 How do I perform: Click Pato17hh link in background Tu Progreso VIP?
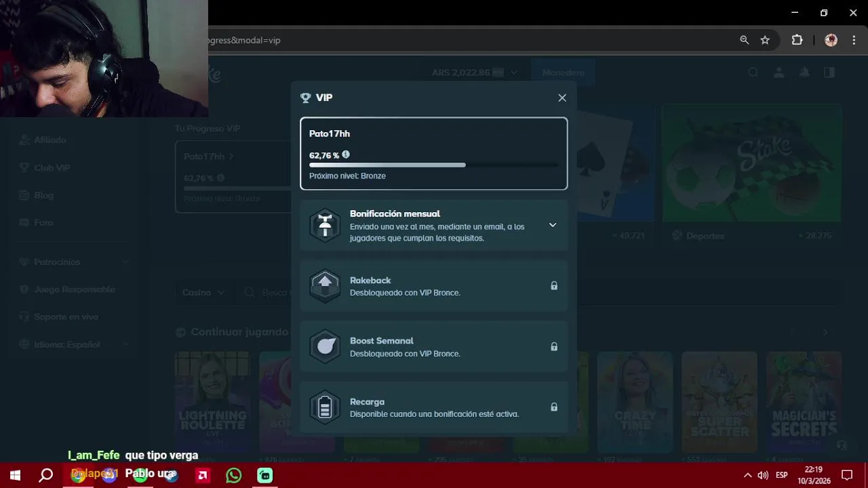[208, 157]
